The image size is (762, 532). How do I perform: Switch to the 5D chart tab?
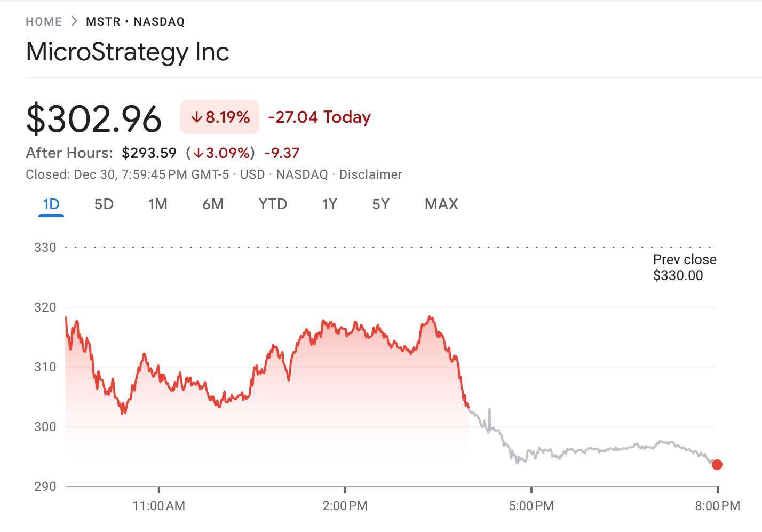pyautogui.click(x=104, y=204)
